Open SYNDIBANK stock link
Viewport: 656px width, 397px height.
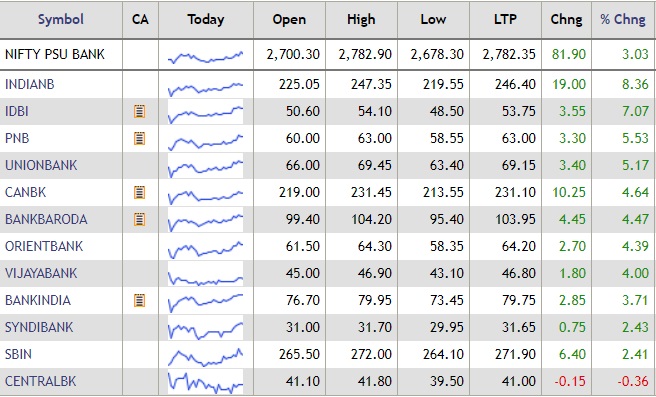[39, 327]
